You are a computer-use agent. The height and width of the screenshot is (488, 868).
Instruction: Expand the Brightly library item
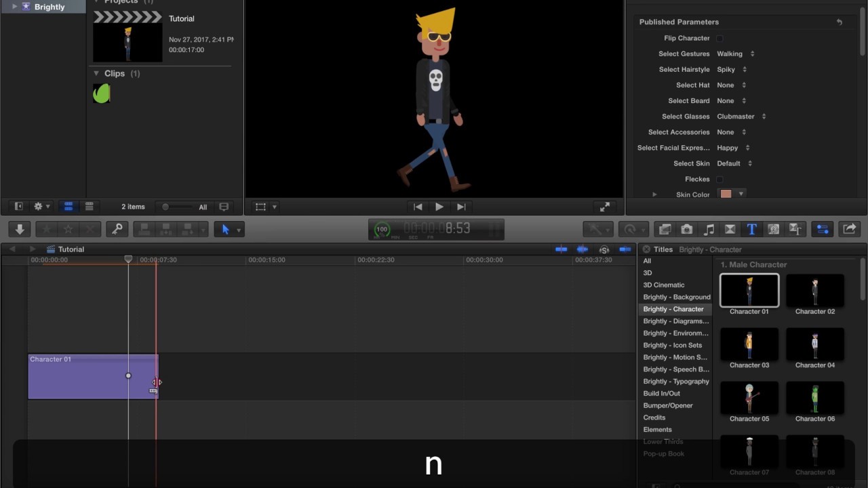15,7
